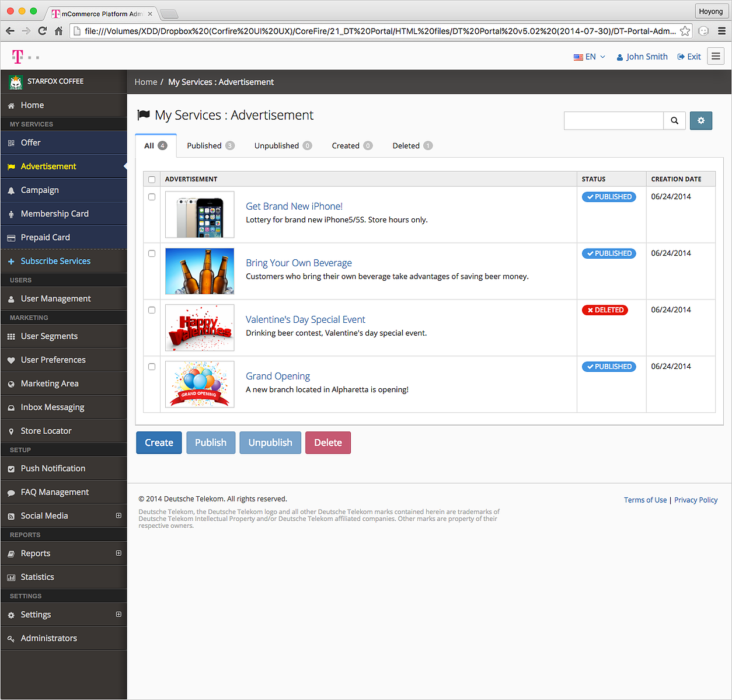Open the gear settings button near search
Image resolution: width=732 pixels, height=700 pixels.
pos(701,121)
